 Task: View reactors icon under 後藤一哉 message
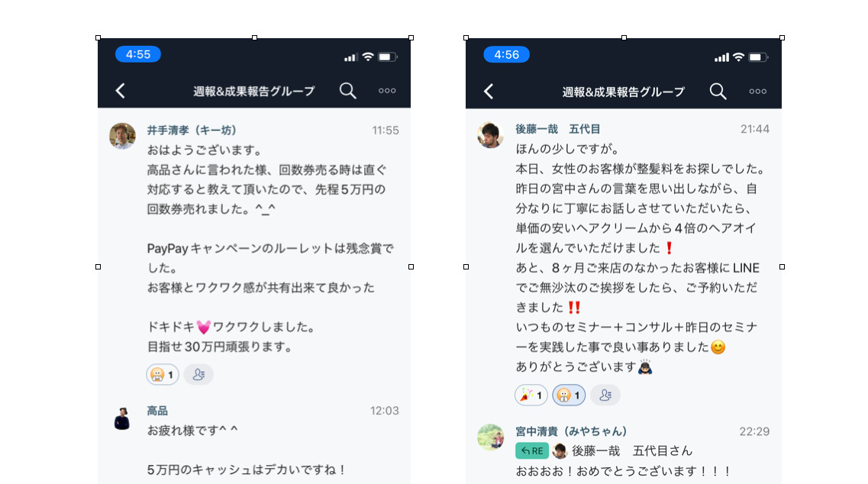pos(605,395)
